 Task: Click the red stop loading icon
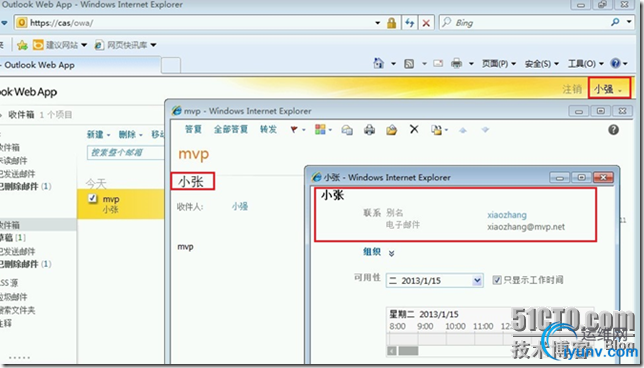pyautogui.click(x=426, y=23)
